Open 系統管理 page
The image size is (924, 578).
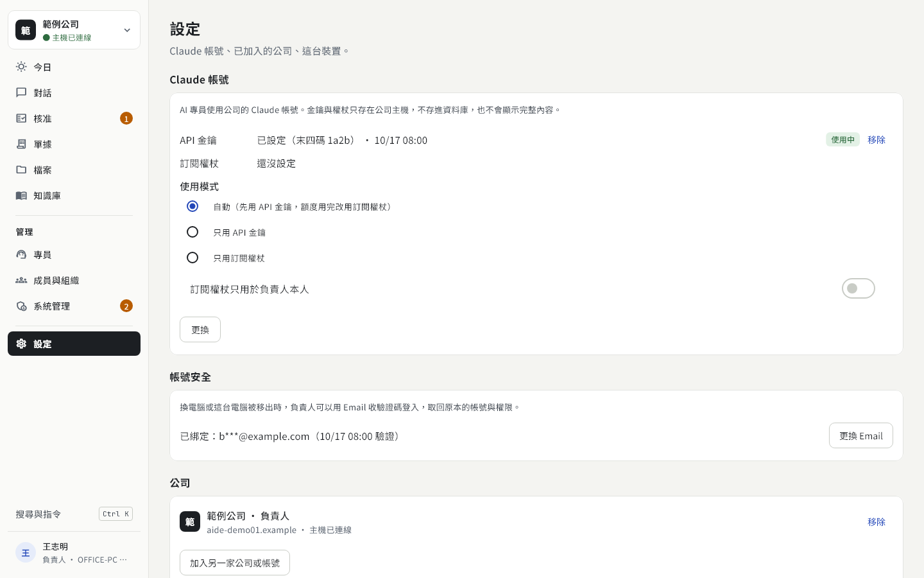coord(74,306)
